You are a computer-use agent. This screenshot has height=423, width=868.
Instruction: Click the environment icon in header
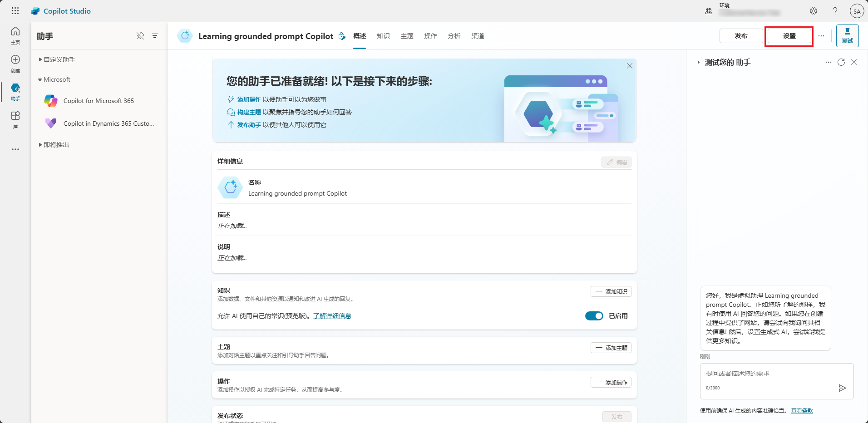[x=709, y=11]
